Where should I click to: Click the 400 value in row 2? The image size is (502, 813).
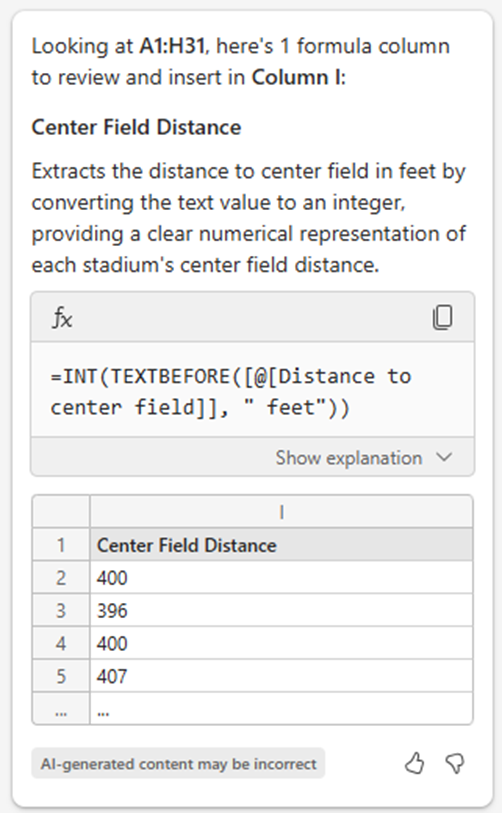(112, 578)
